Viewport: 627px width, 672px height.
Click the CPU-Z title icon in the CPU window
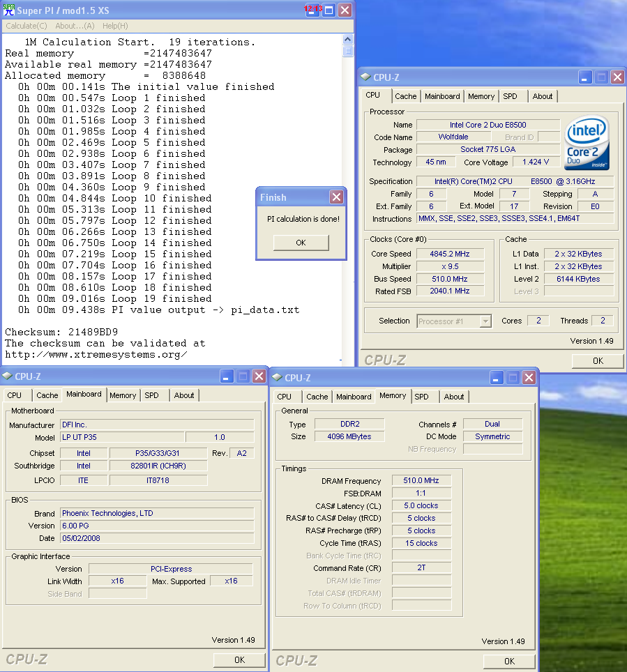tap(365, 77)
